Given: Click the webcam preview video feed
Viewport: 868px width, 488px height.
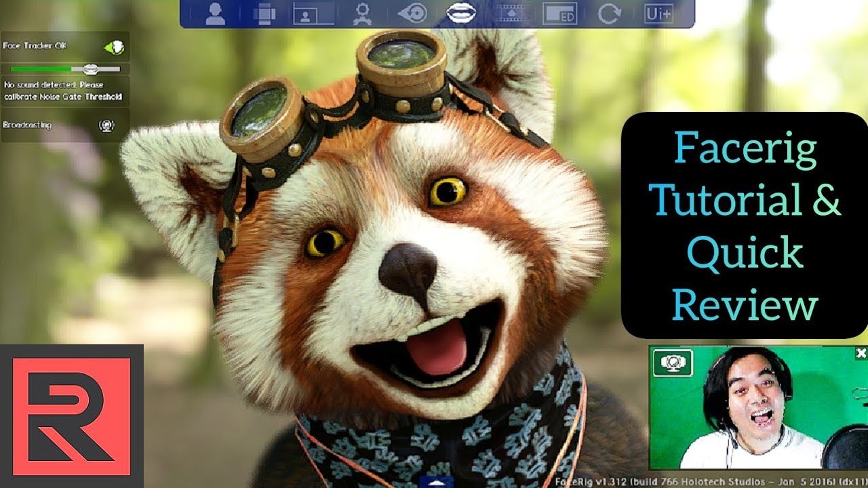Looking at the screenshot, I should [758, 407].
